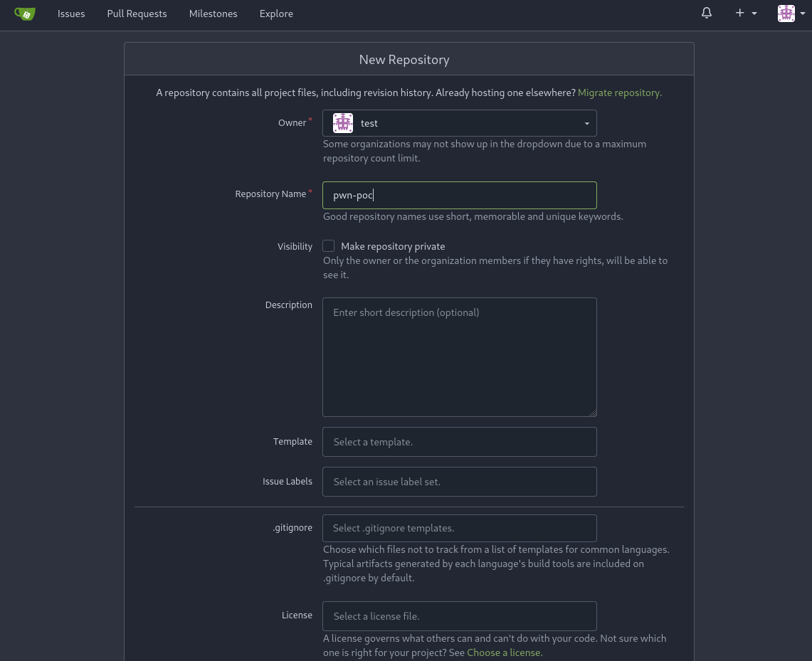Focus the Repository Name field
The height and width of the screenshot is (661, 812).
coord(459,195)
